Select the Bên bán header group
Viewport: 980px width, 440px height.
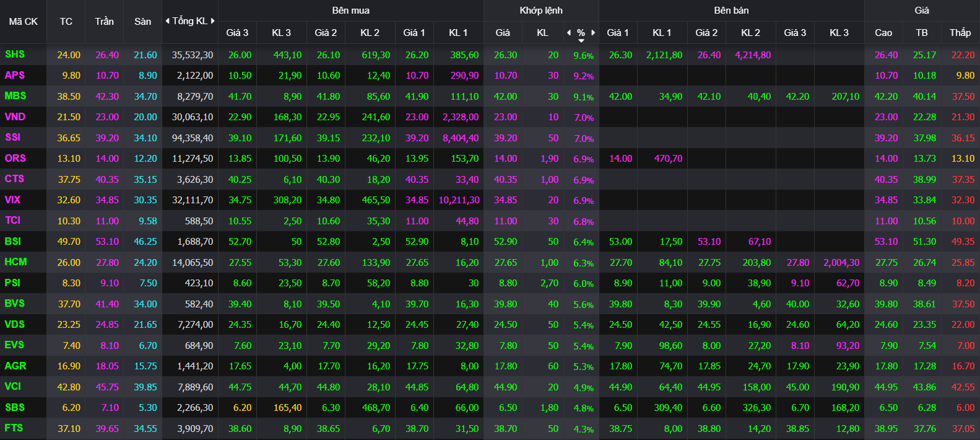(731, 11)
